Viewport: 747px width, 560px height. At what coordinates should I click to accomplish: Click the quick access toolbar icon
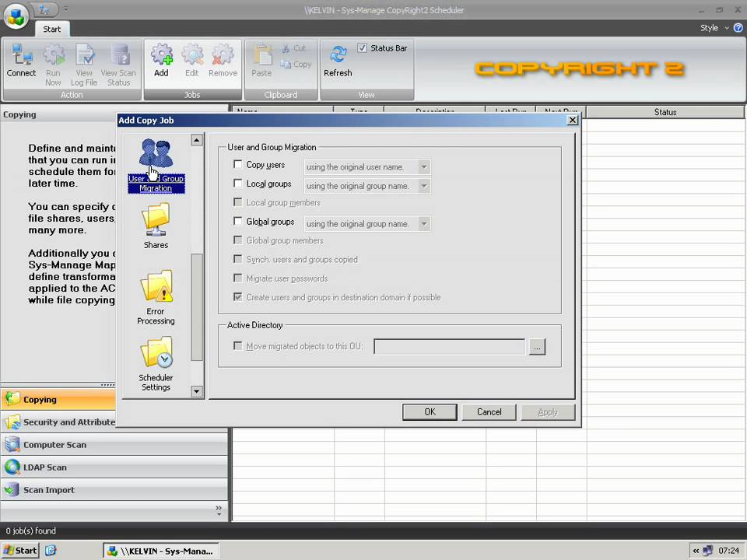(x=45, y=9)
